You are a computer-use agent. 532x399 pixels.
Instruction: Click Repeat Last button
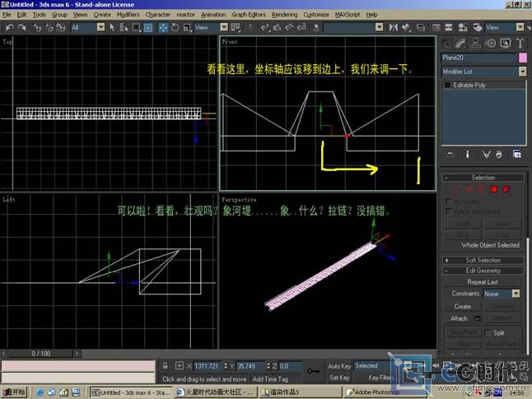[483, 282]
